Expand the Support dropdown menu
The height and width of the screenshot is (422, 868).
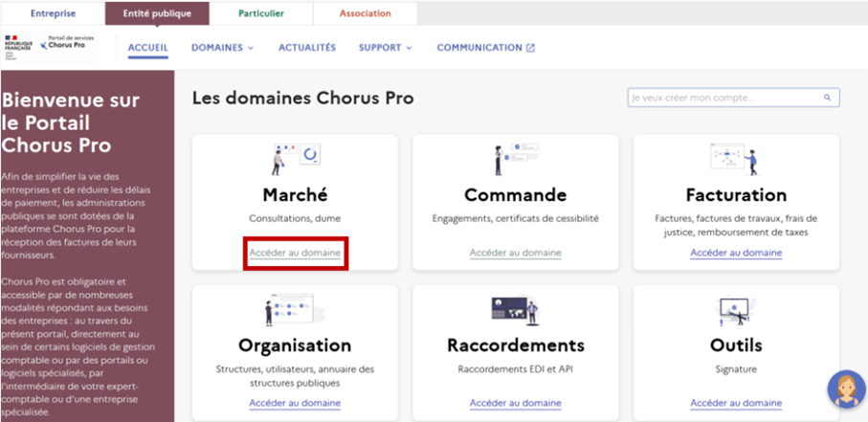click(x=386, y=48)
